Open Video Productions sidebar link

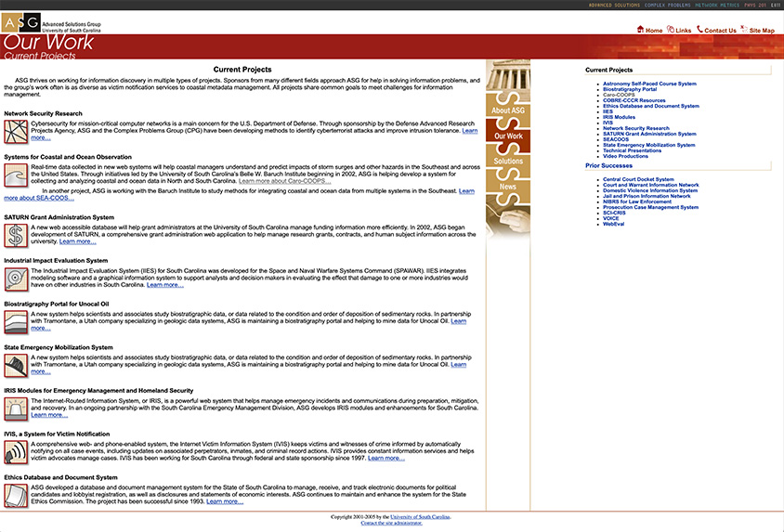[x=625, y=156]
